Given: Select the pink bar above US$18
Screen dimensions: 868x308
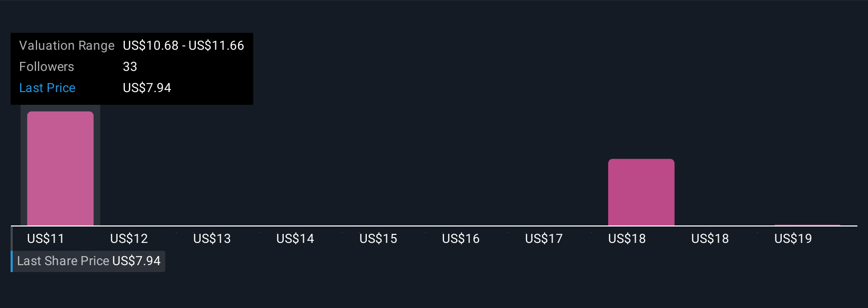Looking at the screenshot, I should 641,192.
